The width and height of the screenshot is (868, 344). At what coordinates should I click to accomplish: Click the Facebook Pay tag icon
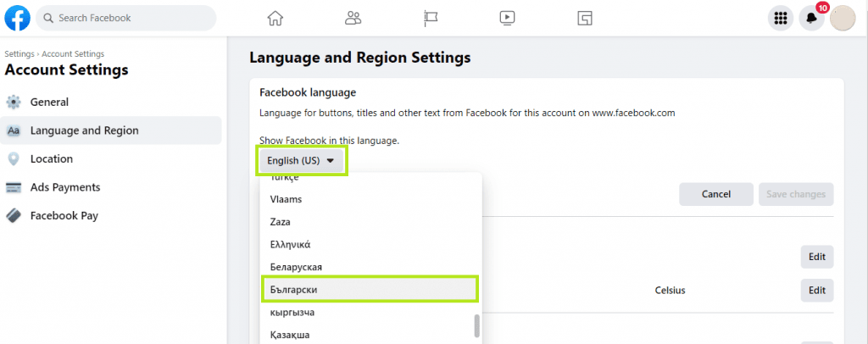point(14,216)
